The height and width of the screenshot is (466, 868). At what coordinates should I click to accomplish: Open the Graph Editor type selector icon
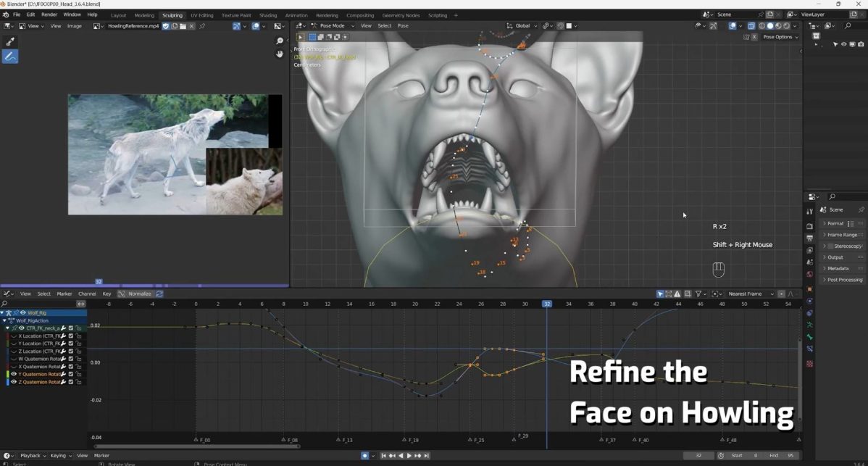(x=7, y=294)
